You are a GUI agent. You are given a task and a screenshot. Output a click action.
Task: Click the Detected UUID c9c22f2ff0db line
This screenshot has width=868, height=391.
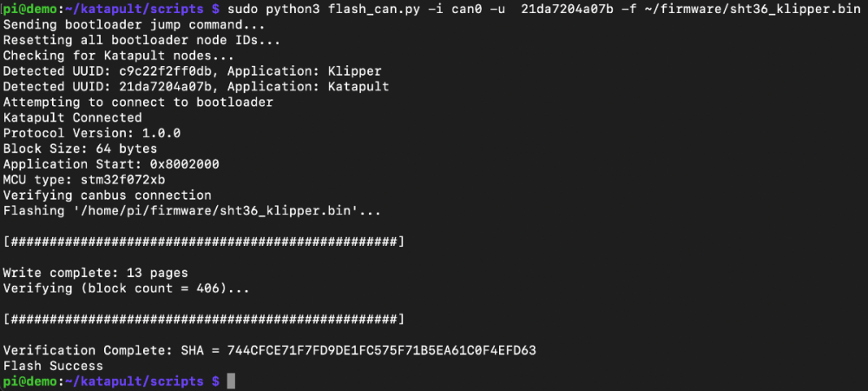[192, 71]
